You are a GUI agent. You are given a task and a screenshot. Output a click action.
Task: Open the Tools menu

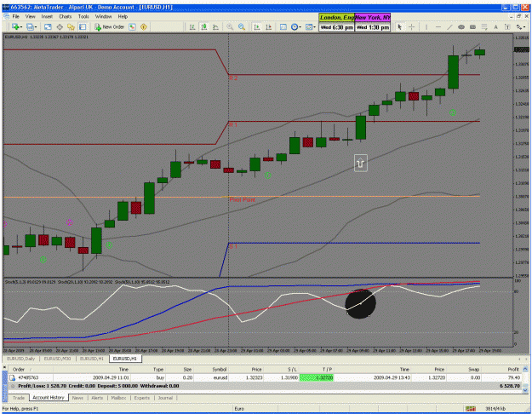[x=83, y=16]
